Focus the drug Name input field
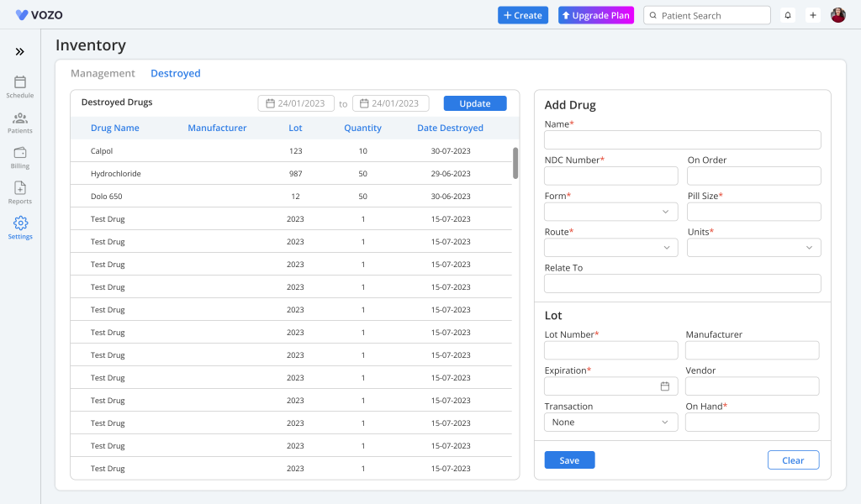The height and width of the screenshot is (504, 861). [683, 139]
